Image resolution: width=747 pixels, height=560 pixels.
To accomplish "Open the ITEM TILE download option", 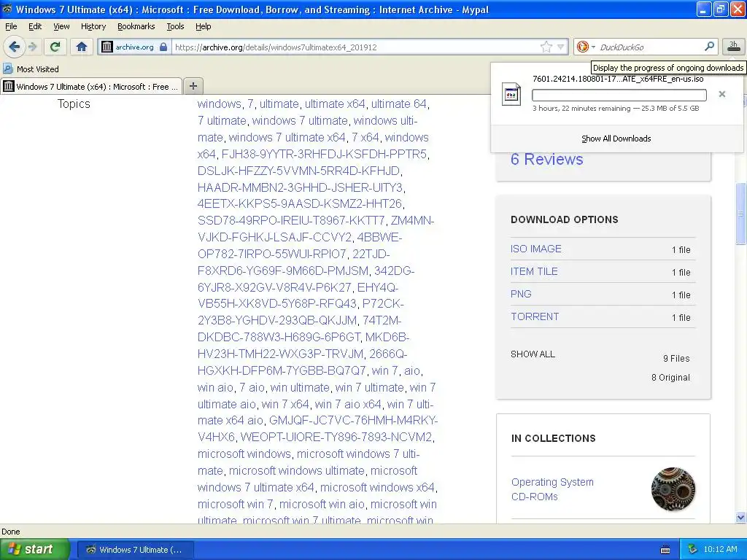I will [533, 271].
